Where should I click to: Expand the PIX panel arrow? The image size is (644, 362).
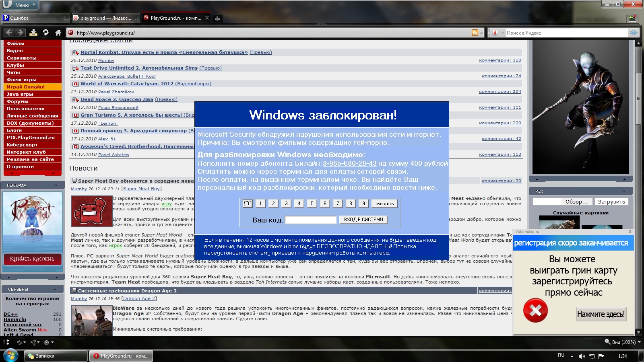click(x=624, y=191)
